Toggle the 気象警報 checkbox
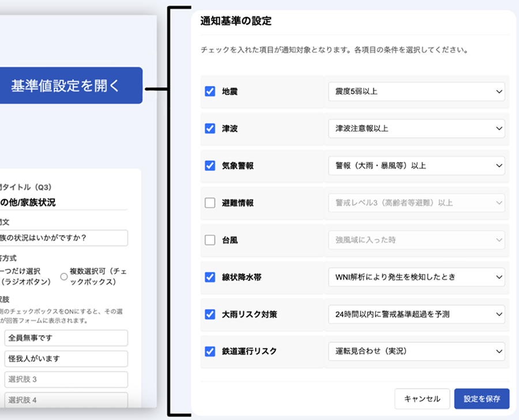This screenshot has width=519, height=420. coord(210,166)
